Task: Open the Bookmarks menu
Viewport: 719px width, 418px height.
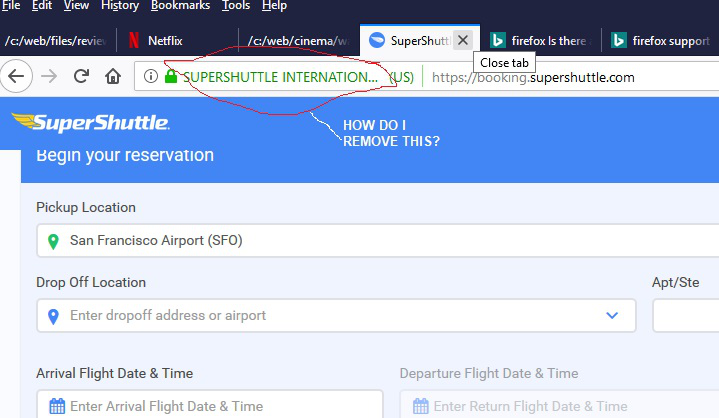Action: [x=180, y=6]
